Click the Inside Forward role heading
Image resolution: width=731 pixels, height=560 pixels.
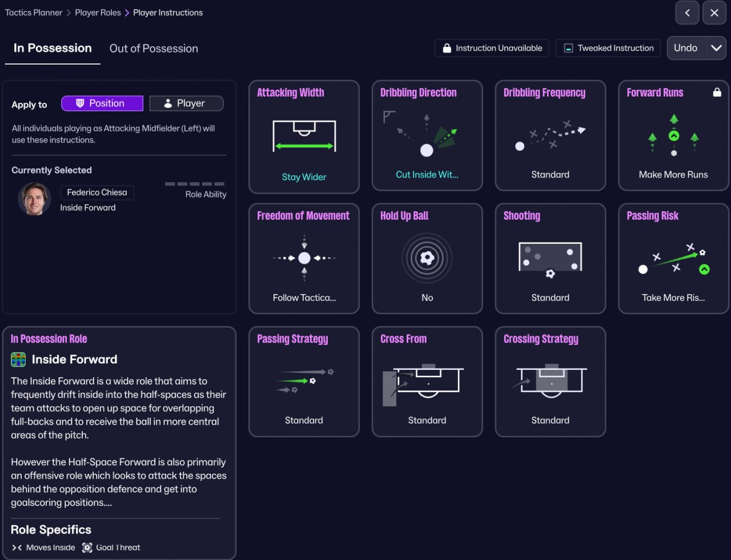75,360
